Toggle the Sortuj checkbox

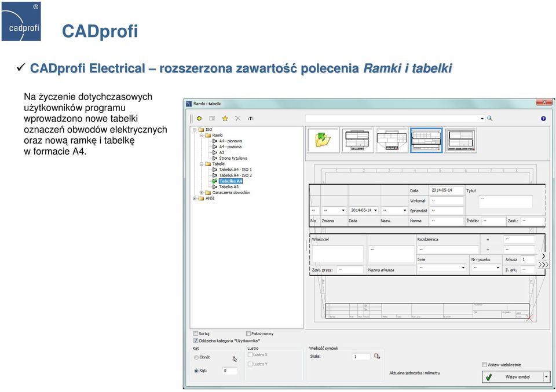196,334
